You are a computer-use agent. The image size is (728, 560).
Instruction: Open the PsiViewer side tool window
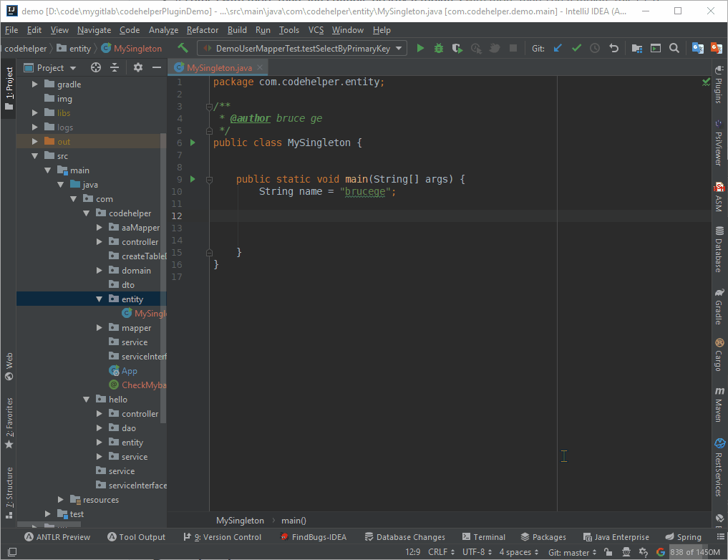(719, 143)
